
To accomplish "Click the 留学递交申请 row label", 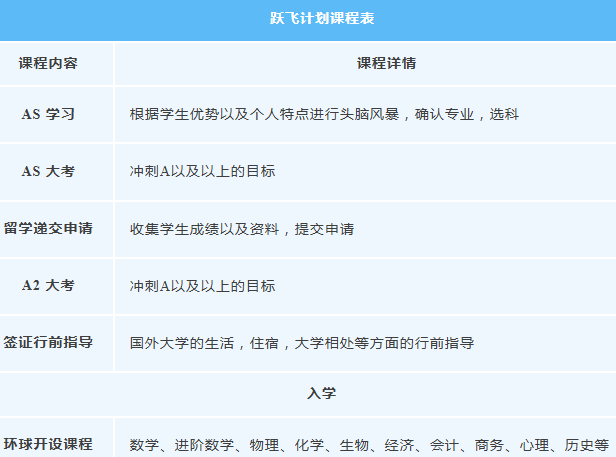I will point(48,228).
